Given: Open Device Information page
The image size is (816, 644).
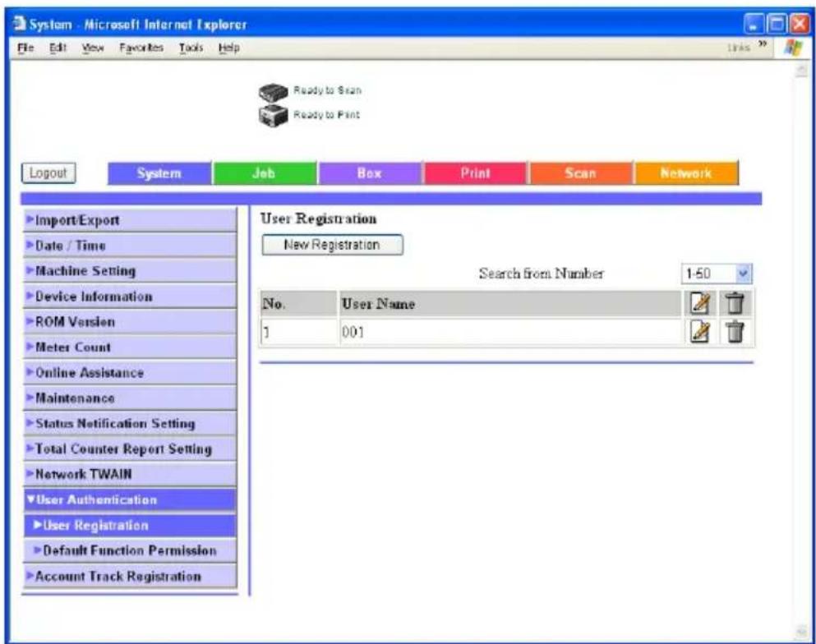Looking at the screenshot, I should click(x=130, y=297).
